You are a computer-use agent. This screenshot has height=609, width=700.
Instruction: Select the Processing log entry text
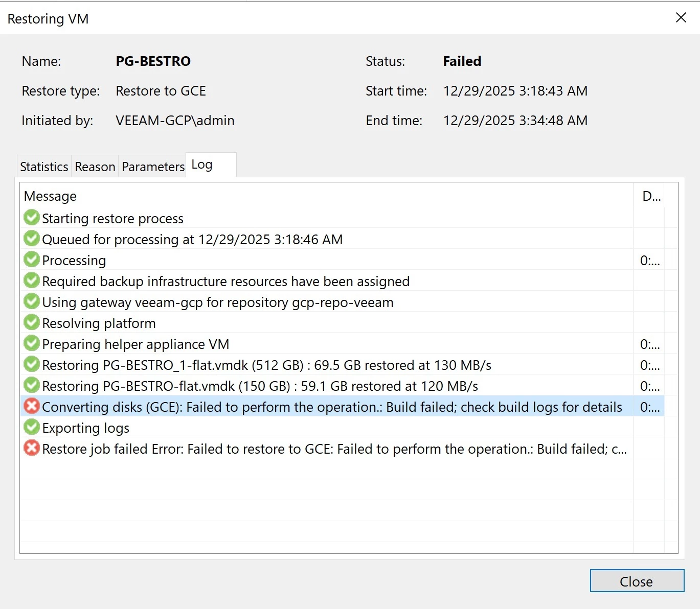click(x=74, y=261)
